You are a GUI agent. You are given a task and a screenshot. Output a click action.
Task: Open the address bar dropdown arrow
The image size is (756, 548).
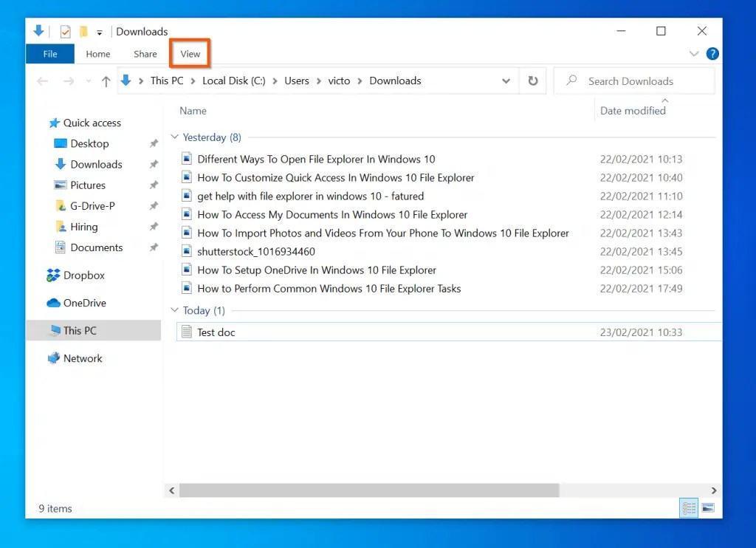tap(506, 81)
